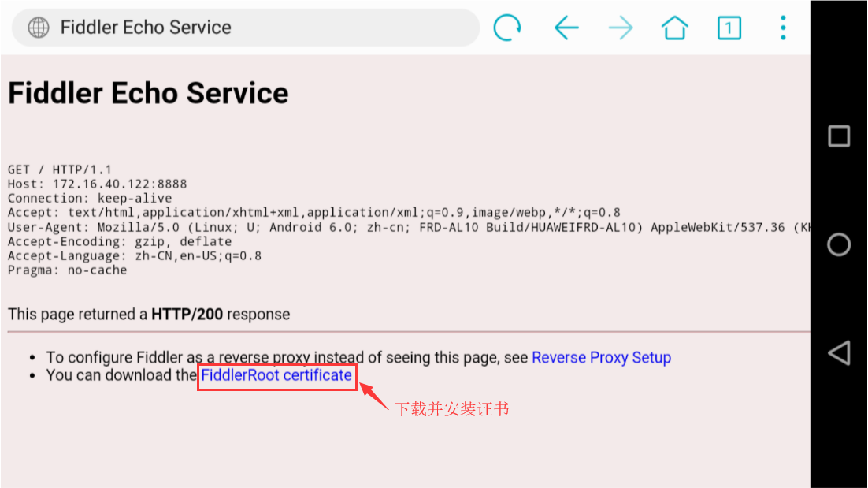
Task: Select the User-Agent header line
Action: click(409, 227)
